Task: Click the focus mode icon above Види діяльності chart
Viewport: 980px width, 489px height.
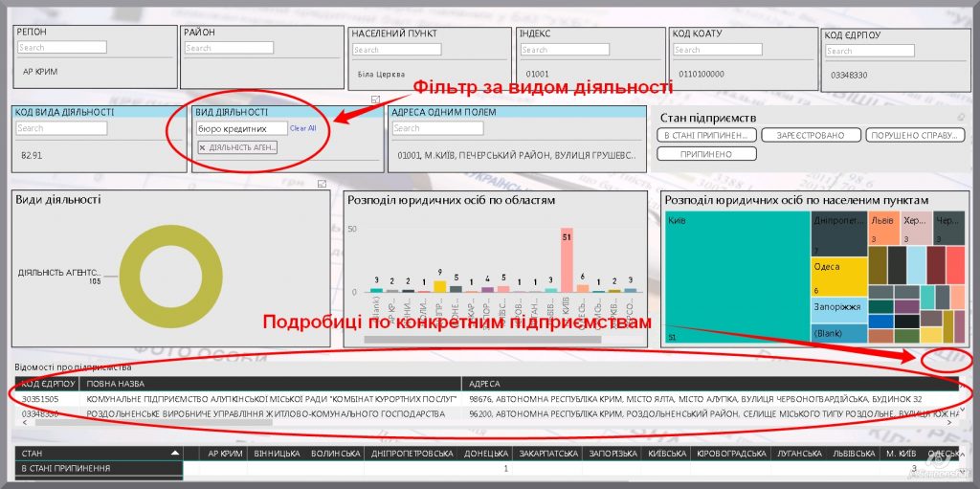Action: click(x=323, y=184)
